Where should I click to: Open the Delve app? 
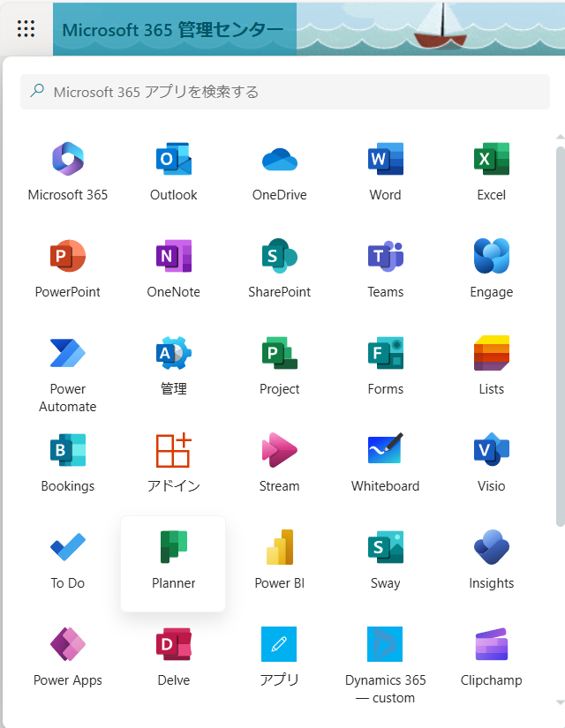pos(173,657)
